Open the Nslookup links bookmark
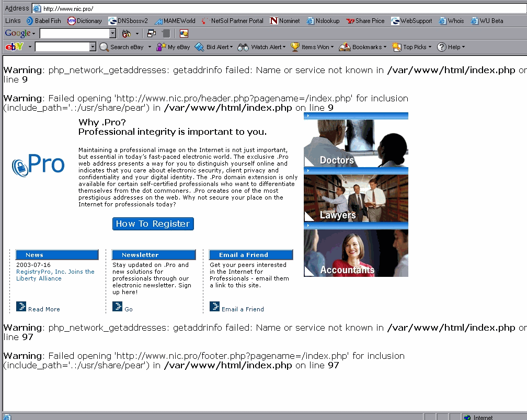Screen dimensions: 527x420 (x=323, y=21)
